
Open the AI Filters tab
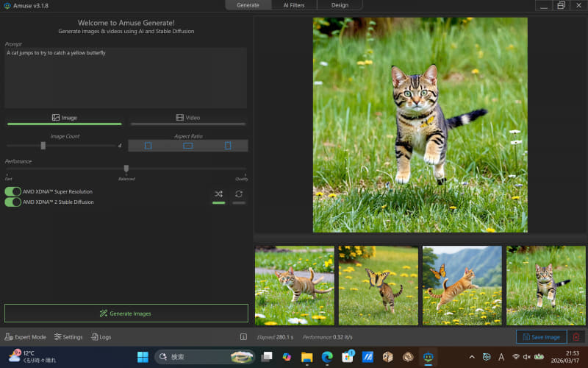tap(294, 5)
